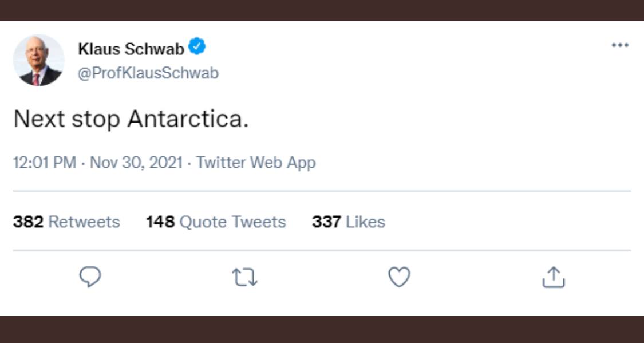
Task: Open the three-dot more options menu
Action: coord(620,45)
